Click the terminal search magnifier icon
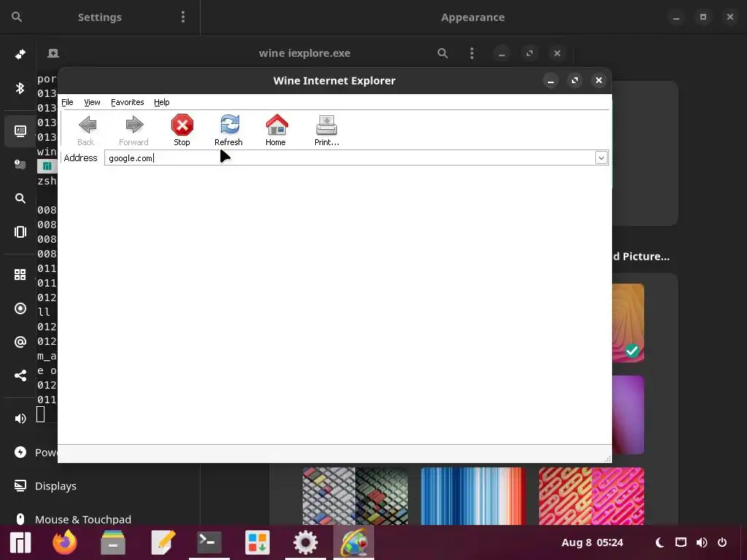This screenshot has height=560, width=747. click(x=443, y=52)
